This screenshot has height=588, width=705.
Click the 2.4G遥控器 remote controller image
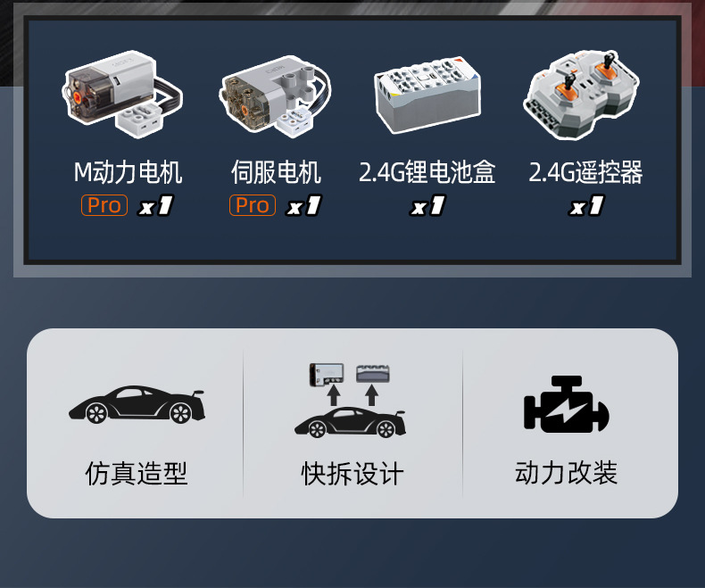coord(581,94)
